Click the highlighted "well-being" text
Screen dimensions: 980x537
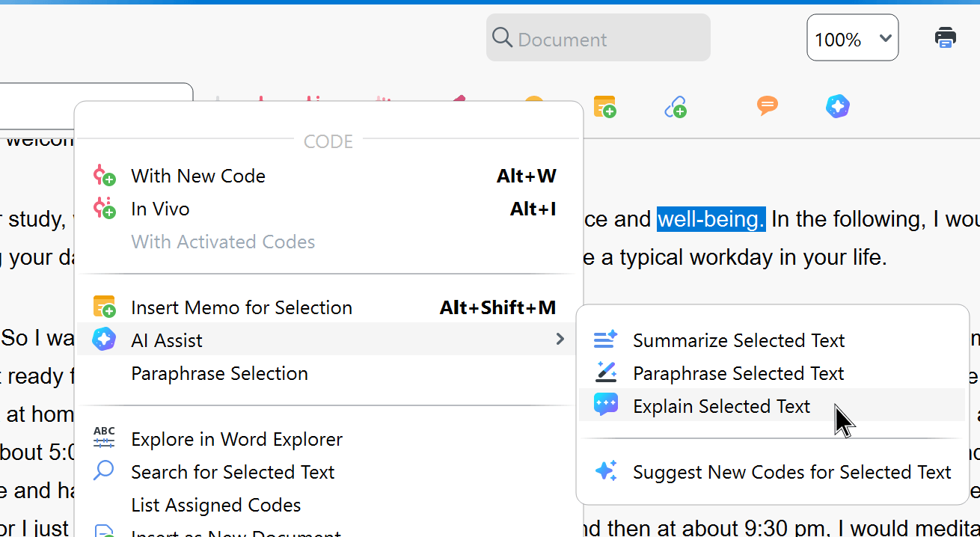710,218
